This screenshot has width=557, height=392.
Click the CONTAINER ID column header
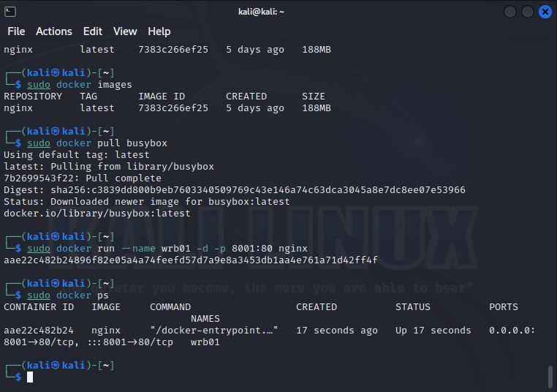[39, 307]
